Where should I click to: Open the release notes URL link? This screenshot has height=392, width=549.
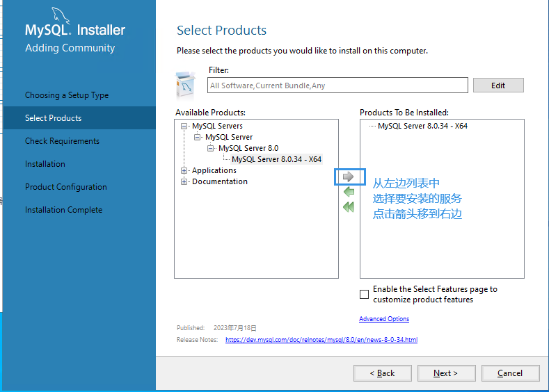[x=321, y=340]
